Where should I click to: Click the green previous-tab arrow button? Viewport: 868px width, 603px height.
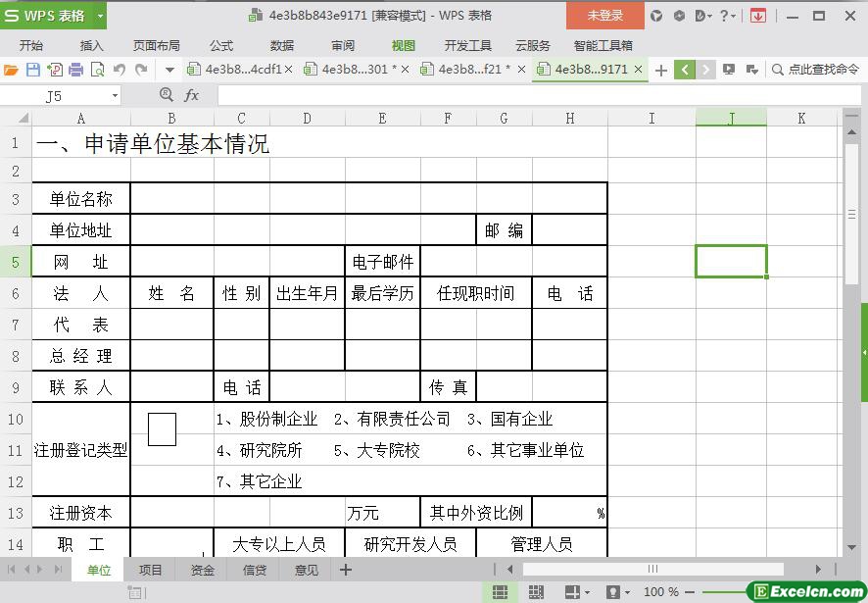[685, 70]
